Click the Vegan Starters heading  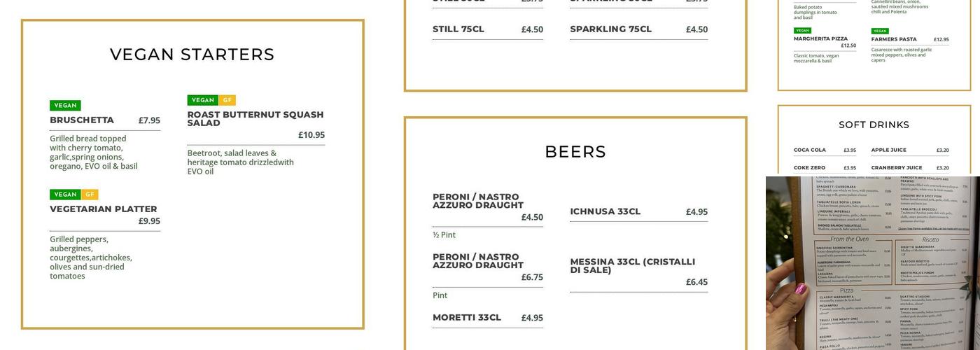pos(192,55)
